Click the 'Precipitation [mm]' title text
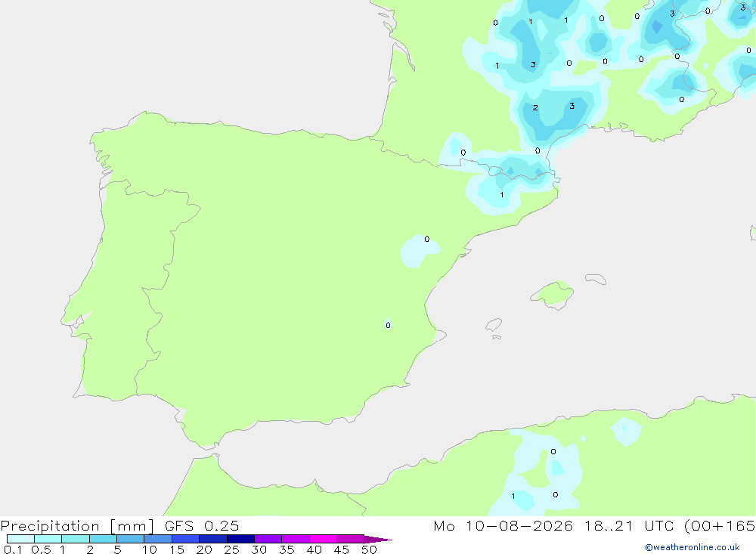The image size is (756, 554). pos(77,526)
